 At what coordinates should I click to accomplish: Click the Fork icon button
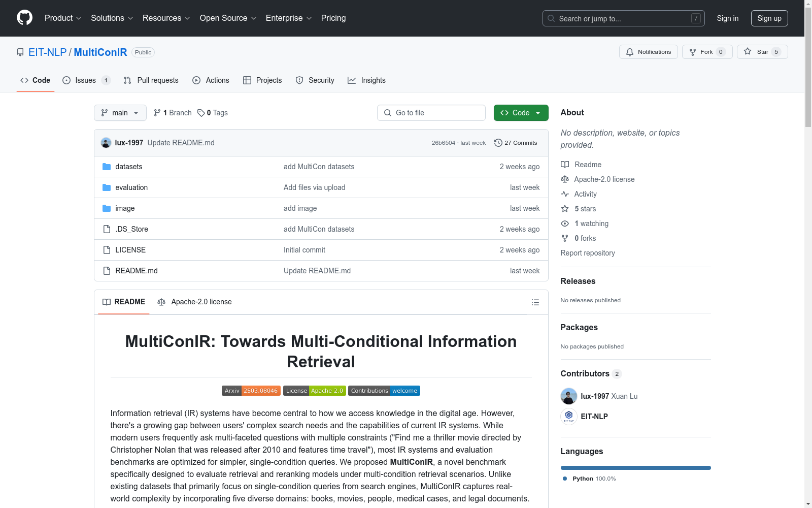[x=707, y=52]
